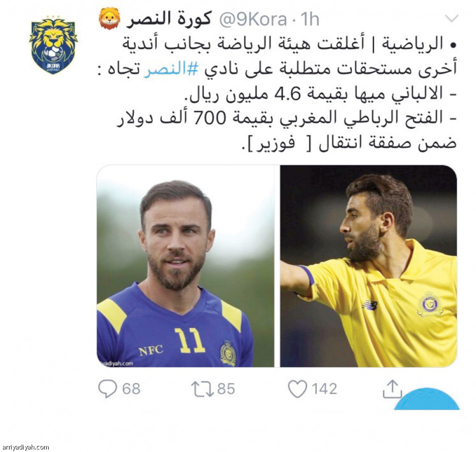Click the 68 replies count

(131, 389)
